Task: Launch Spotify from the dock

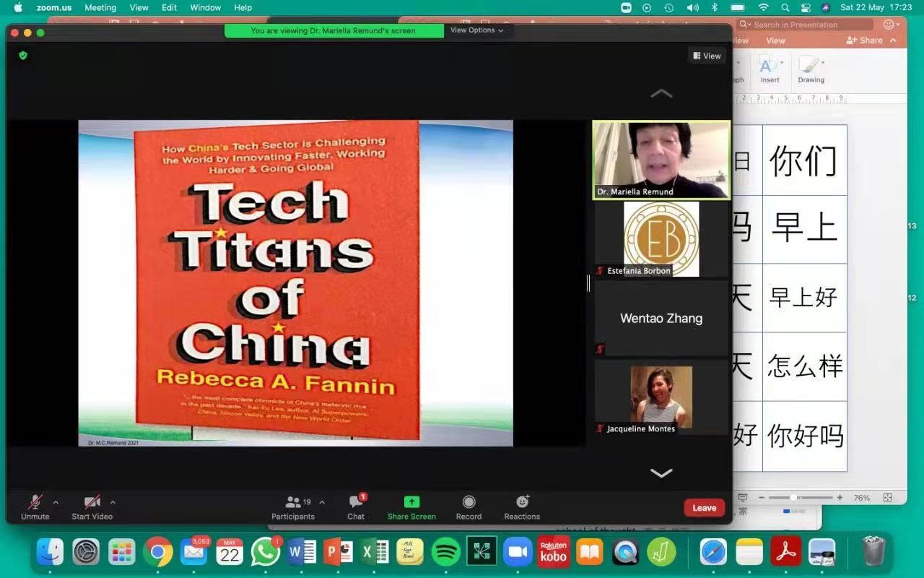Action: click(x=446, y=553)
